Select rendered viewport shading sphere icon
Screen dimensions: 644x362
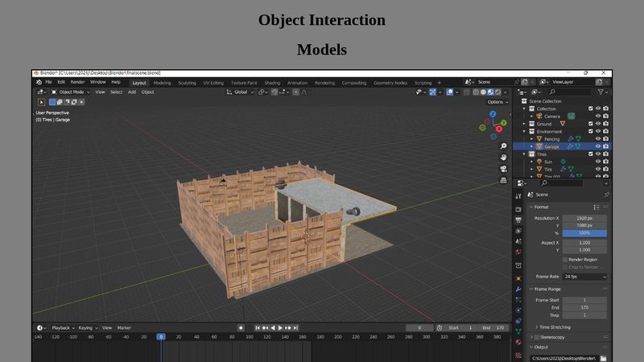[498, 93]
